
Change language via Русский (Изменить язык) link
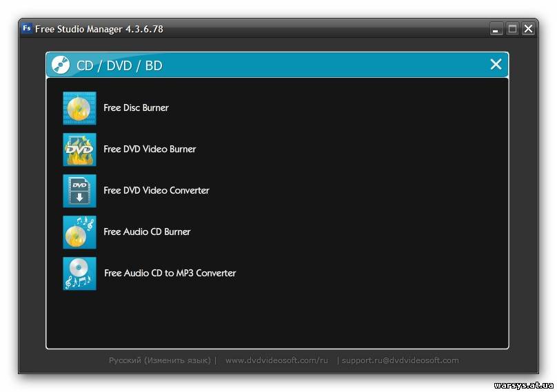pyautogui.click(x=160, y=360)
